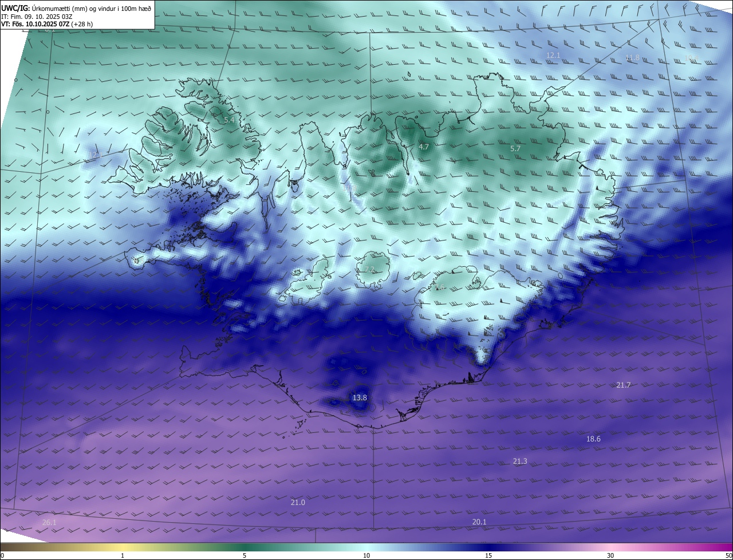The image size is (733, 560).
Task: Click the 21.3 value label on the map
Action: (x=520, y=462)
